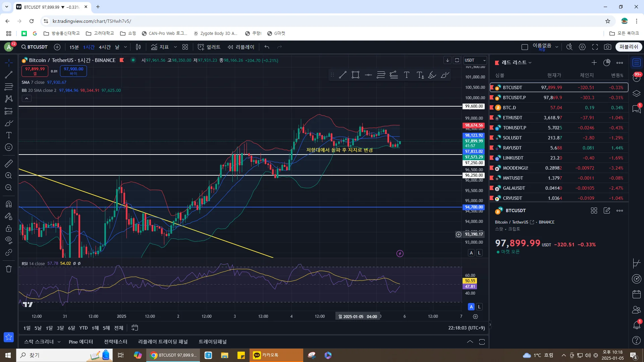Toggle auto scale A button on price axis

(x=471, y=253)
